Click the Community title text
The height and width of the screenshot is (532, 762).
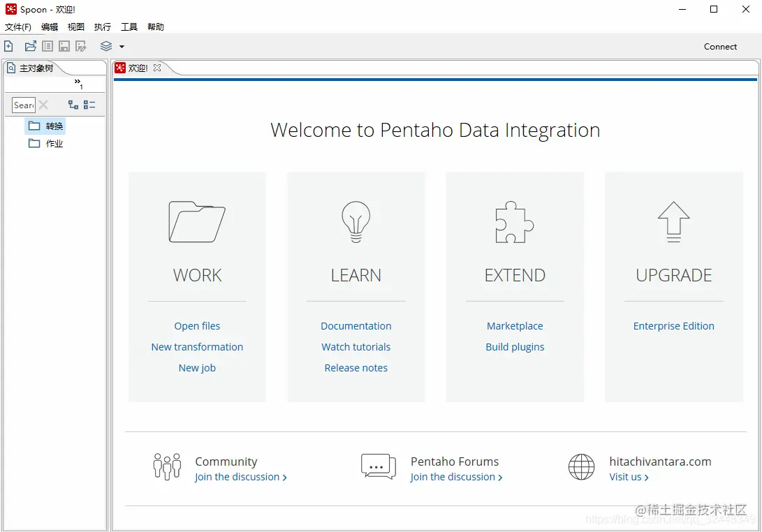tap(226, 461)
